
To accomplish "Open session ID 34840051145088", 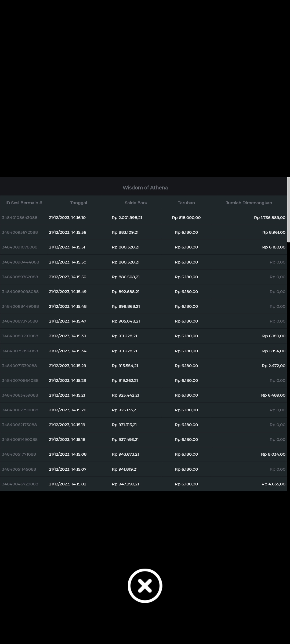I will click(19, 469).
